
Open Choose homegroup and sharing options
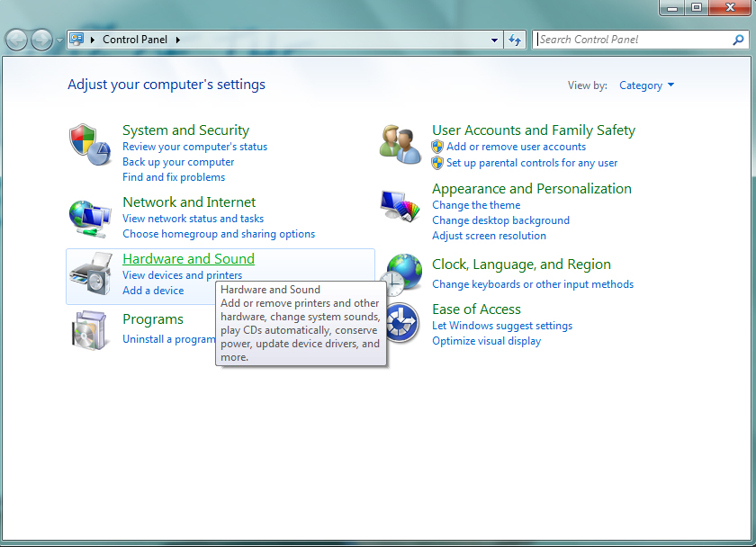pos(219,234)
